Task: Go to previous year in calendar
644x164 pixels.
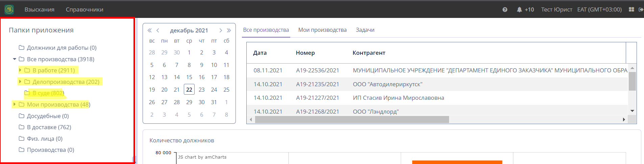Action: click(149, 30)
